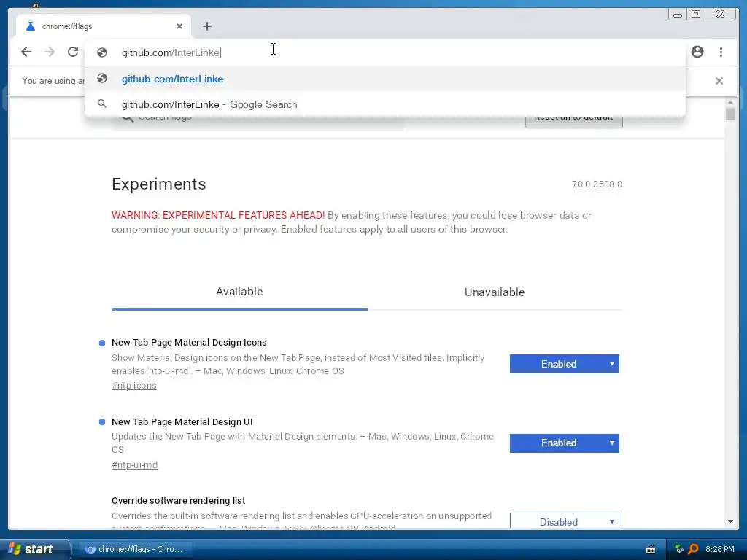The width and height of the screenshot is (747, 560).
Task: Go back with the back arrow
Action: tap(26, 52)
